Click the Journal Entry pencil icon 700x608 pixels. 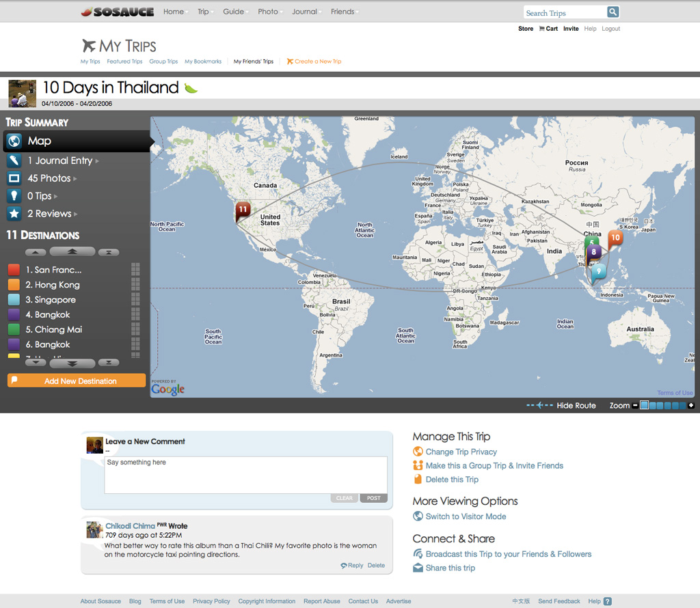click(14, 161)
